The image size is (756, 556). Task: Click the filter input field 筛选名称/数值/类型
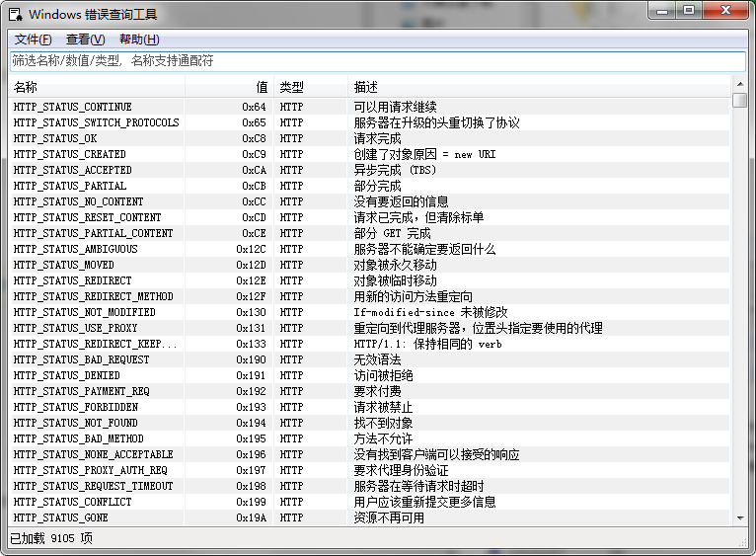[x=378, y=61]
